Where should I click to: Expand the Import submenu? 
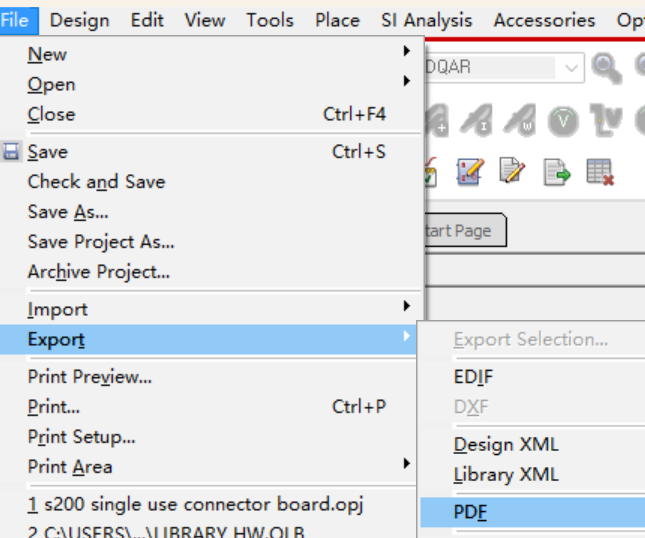tap(212, 309)
